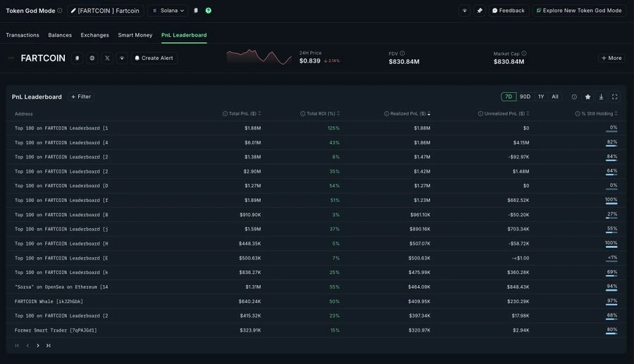The height and width of the screenshot is (364, 634).
Task: Open FARTCOIN Whale [ikJ2hGbk] address
Action: tap(49, 301)
